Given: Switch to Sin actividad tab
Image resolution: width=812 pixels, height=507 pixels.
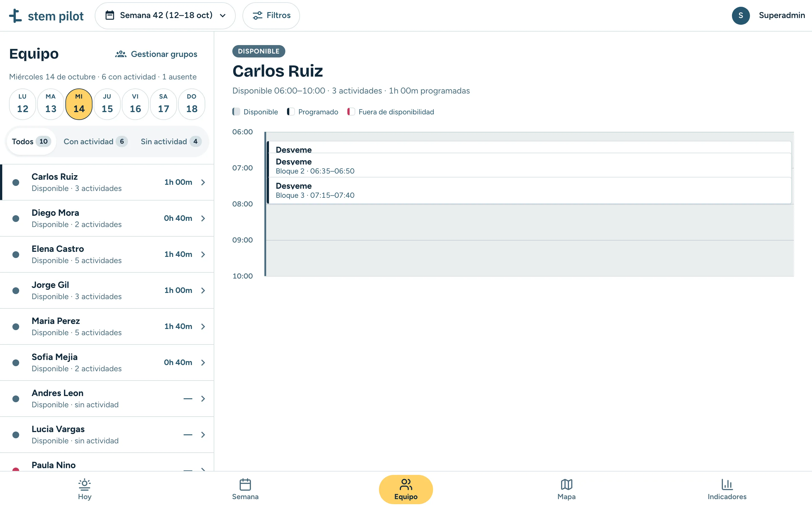Looking at the screenshot, I should click(171, 141).
